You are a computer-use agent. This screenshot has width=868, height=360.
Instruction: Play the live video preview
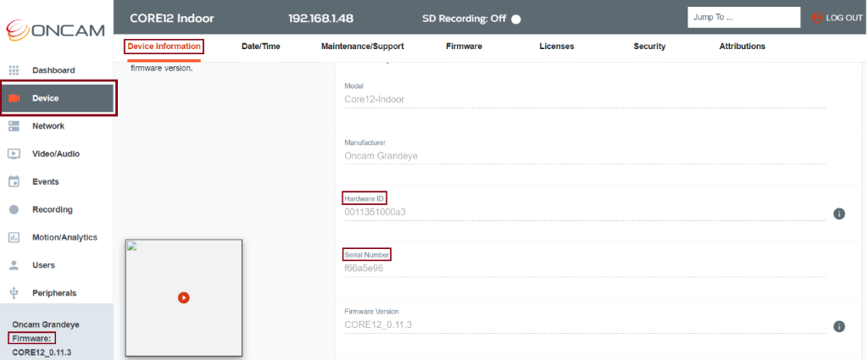(184, 297)
